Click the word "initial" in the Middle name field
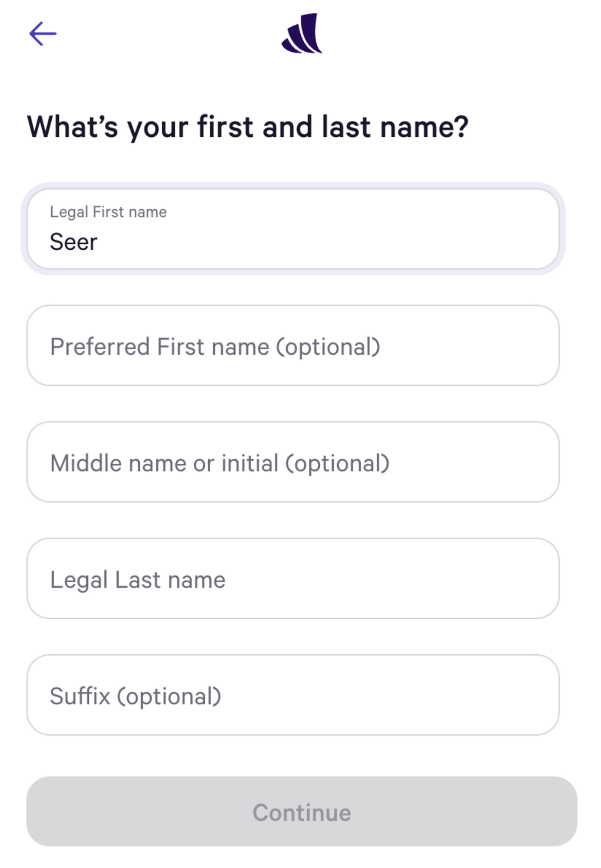Image resolution: width=601 pixels, height=868 pixels. pyautogui.click(x=250, y=463)
